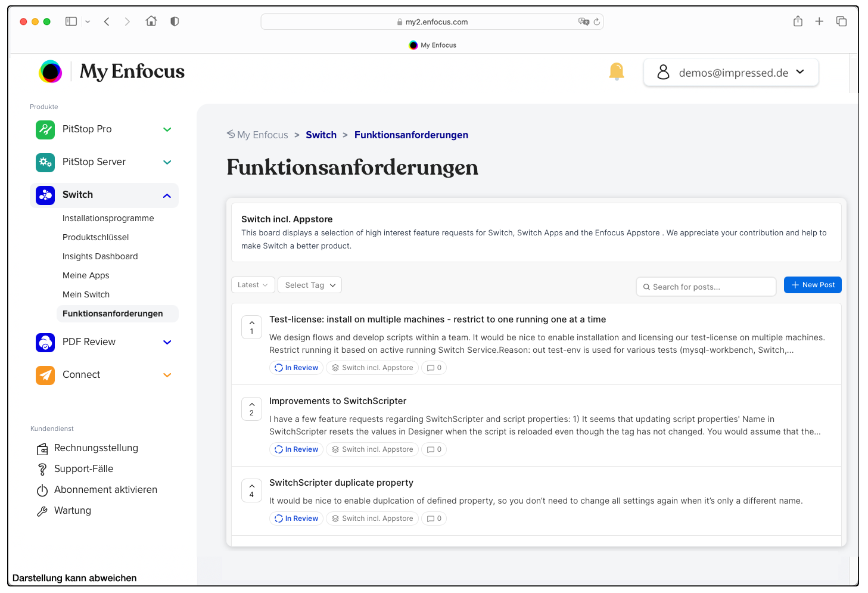This screenshot has width=868, height=593.
Task: Upvote the Test-license feature request
Action: pos(251,327)
